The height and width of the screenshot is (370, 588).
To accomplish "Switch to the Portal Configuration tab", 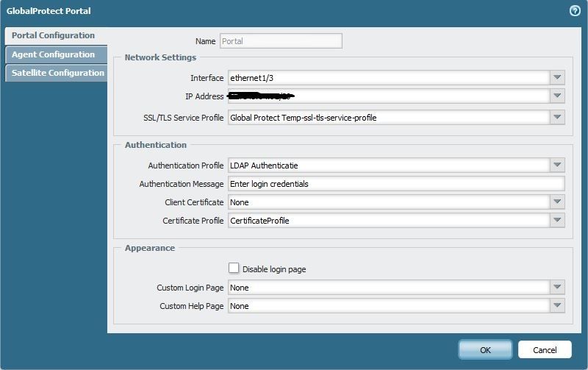I will [54, 35].
